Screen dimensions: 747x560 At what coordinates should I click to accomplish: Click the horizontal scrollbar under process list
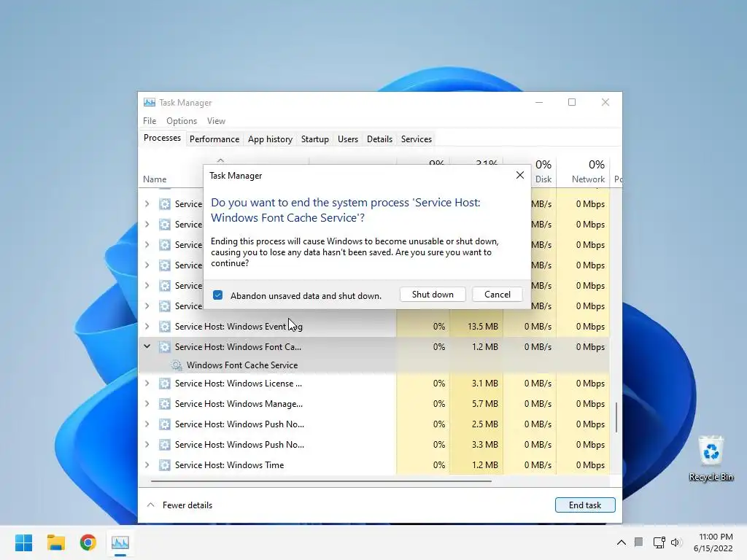321,481
